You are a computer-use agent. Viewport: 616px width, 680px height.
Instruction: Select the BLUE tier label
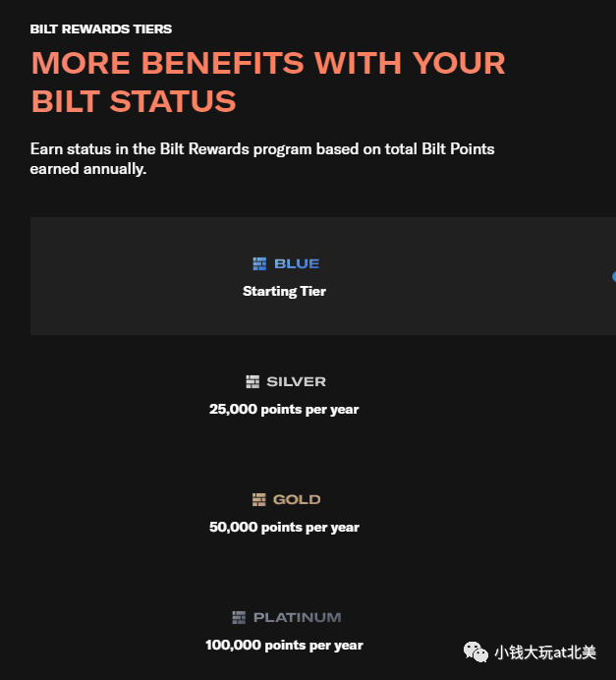pyautogui.click(x=297, y=263)
